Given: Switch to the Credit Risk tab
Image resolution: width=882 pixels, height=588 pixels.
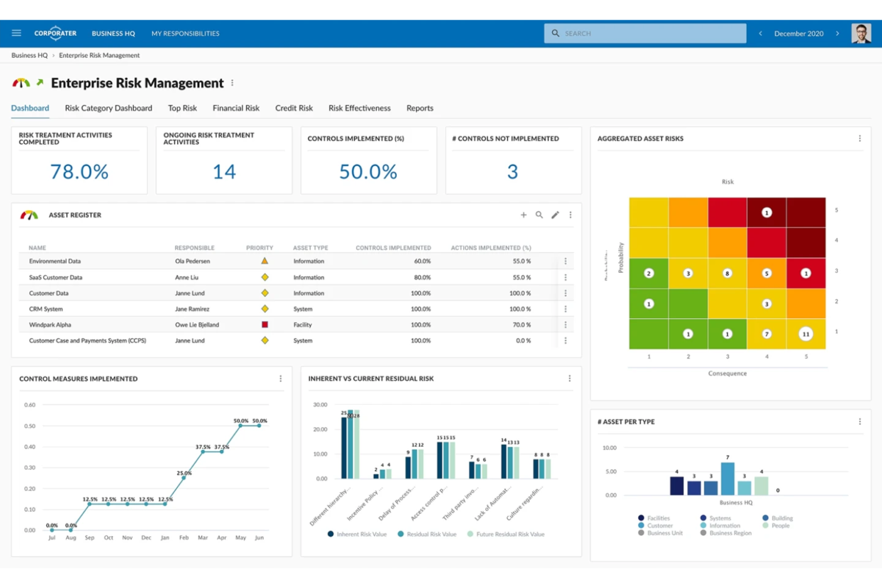Looking at the screenshot, I should tap(293, 108).
